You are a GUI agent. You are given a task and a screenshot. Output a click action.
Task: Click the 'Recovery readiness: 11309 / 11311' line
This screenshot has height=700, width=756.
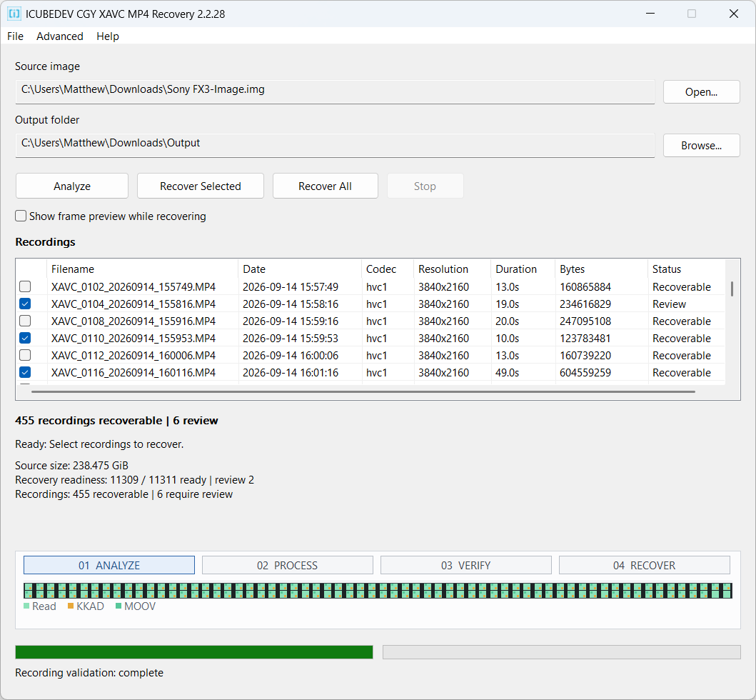134,479
